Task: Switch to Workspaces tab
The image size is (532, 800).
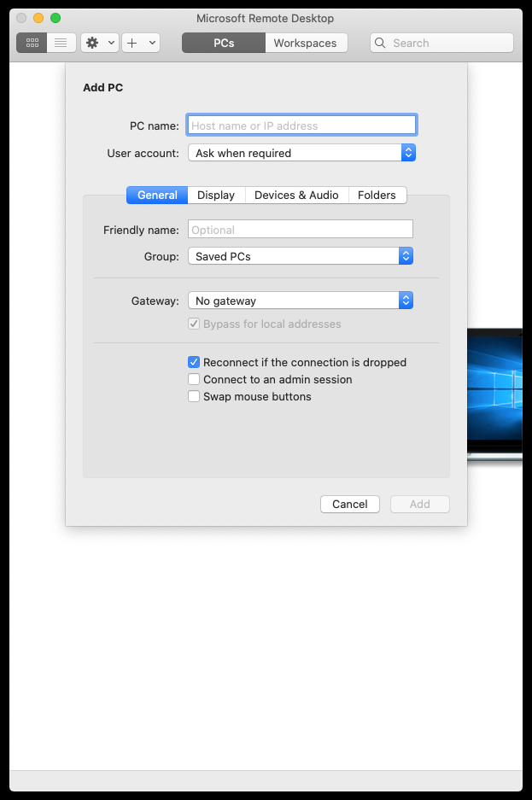Action: click(305, 43)
